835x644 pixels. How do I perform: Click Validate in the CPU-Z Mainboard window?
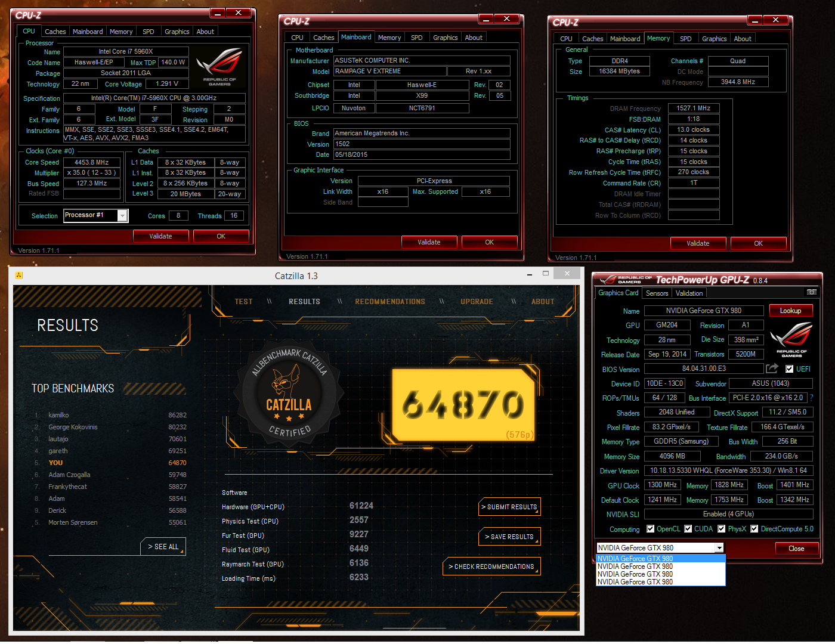[x=429, y=242]
